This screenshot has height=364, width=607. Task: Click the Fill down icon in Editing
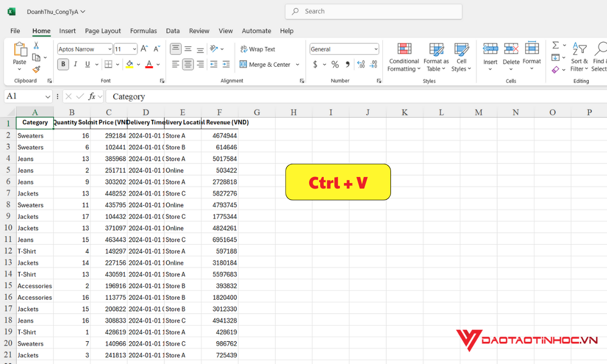[555, 58]
